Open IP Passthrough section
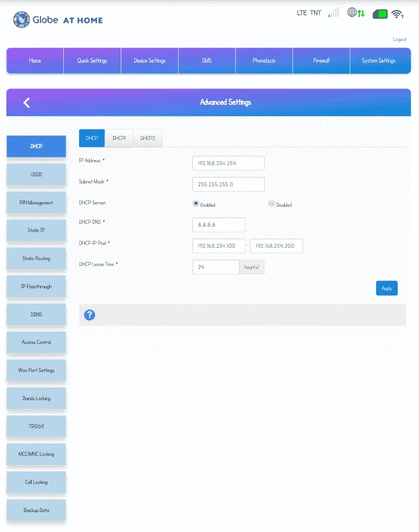This screenshot has width=419, height=532. (x=36, y=287)
